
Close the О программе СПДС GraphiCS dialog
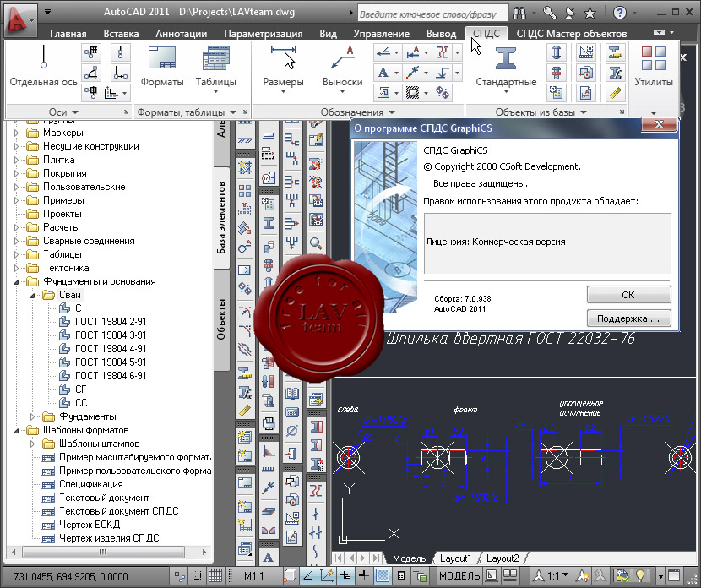(659, 125)
